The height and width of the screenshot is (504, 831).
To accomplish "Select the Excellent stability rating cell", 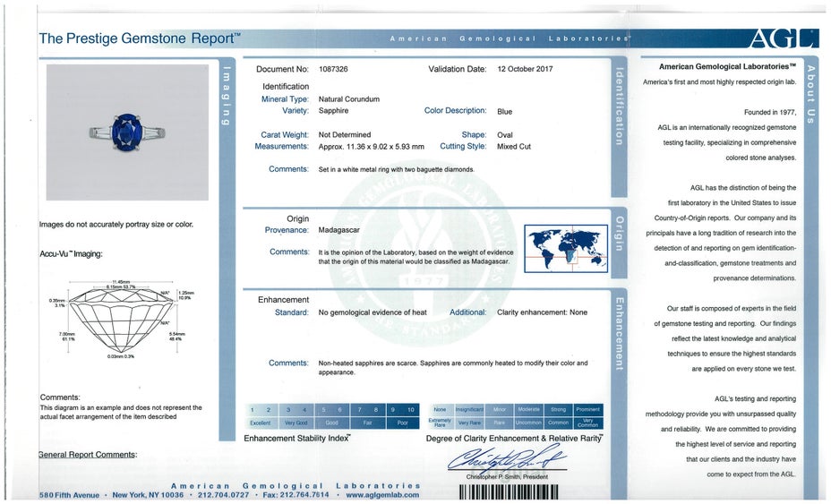I will (x=261, y=423).
